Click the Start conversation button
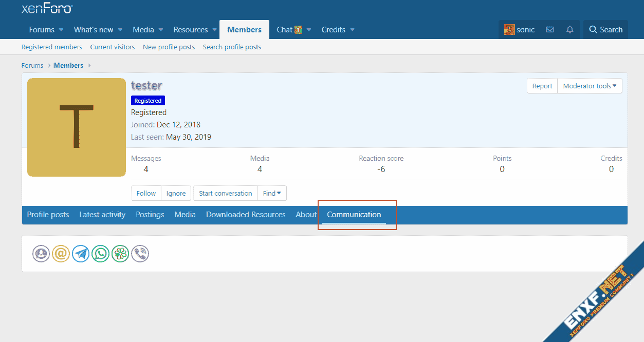Screen dimensions: 644x342 (x=225, y=194)
